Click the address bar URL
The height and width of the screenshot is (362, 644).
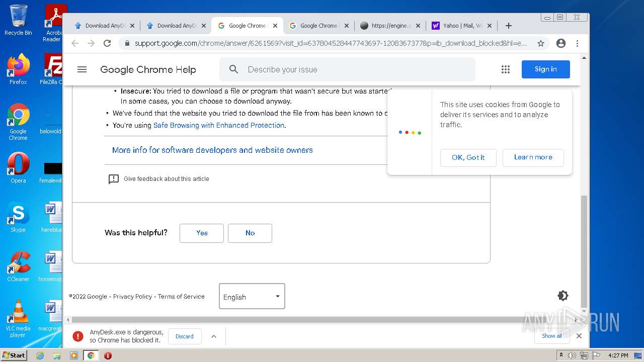[x=331, y=43]
